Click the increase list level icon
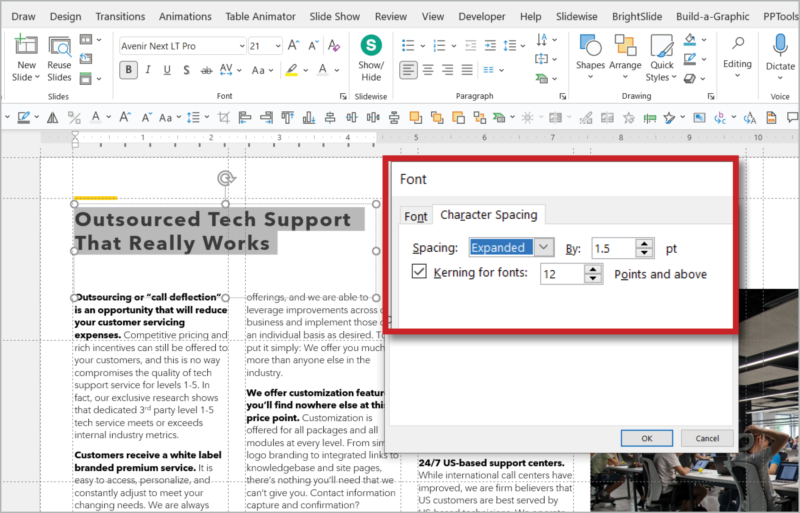 [x=490, y=46]
